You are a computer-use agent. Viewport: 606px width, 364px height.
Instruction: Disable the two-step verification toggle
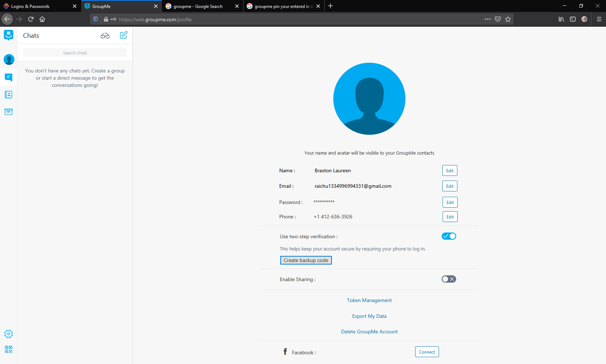pyautogui.click(x=449, y=236)
